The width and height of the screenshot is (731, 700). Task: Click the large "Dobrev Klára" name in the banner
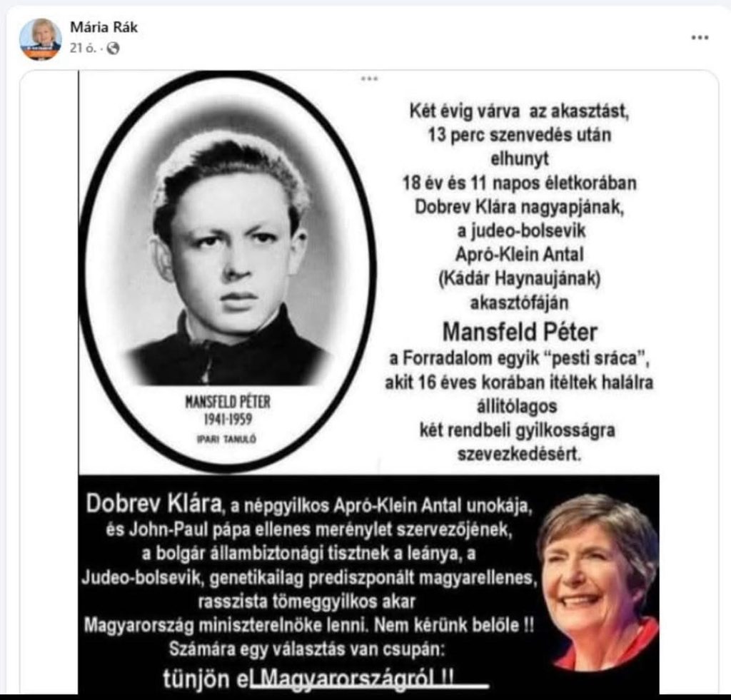(153, 503)
